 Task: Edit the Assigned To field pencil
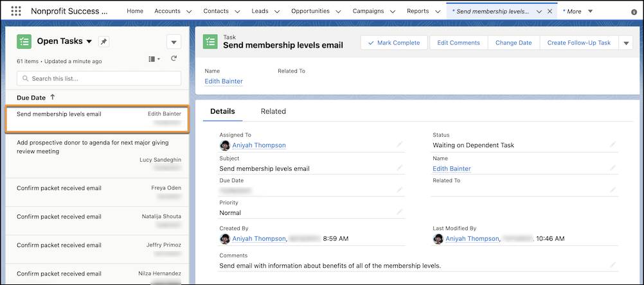pyautogui.click(x=400, y=144)
